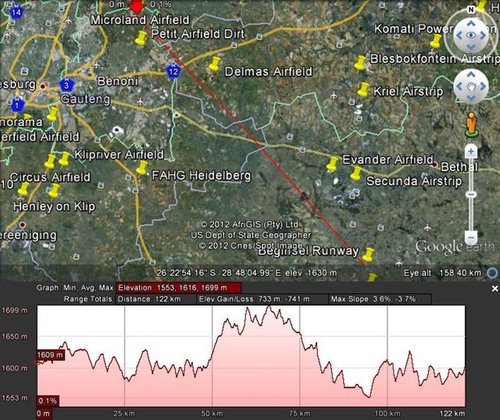Click the Delmas Airfield yellow pushpin
The width and height of the screenshot is (500, 420).
coord(215,64)
